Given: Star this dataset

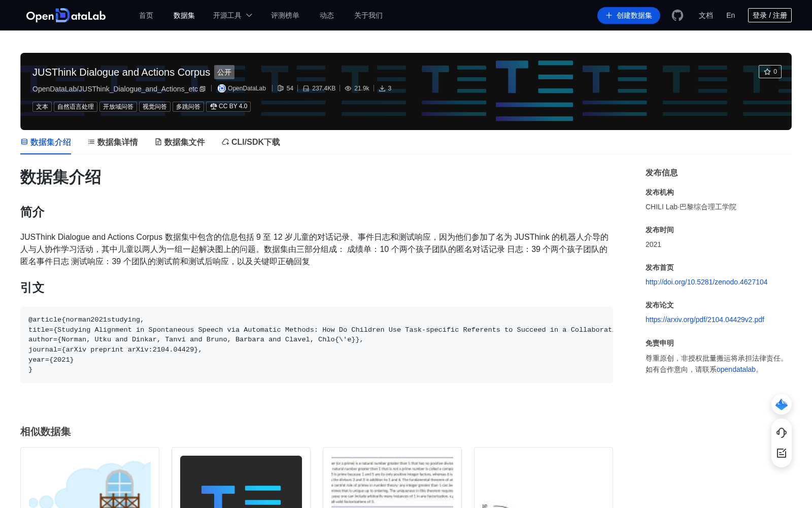Looking at the screenshot, I should (770, 72).
